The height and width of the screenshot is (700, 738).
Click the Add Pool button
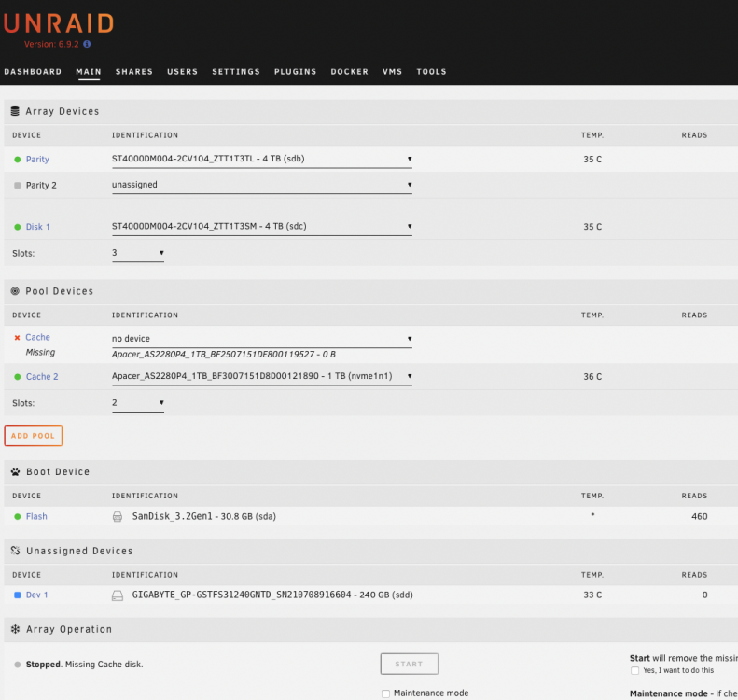pos(33,436)
